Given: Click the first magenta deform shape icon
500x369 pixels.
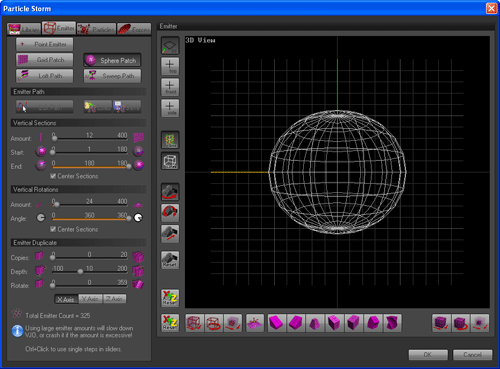Looking at the screenshot, I should tap(277, 323).
